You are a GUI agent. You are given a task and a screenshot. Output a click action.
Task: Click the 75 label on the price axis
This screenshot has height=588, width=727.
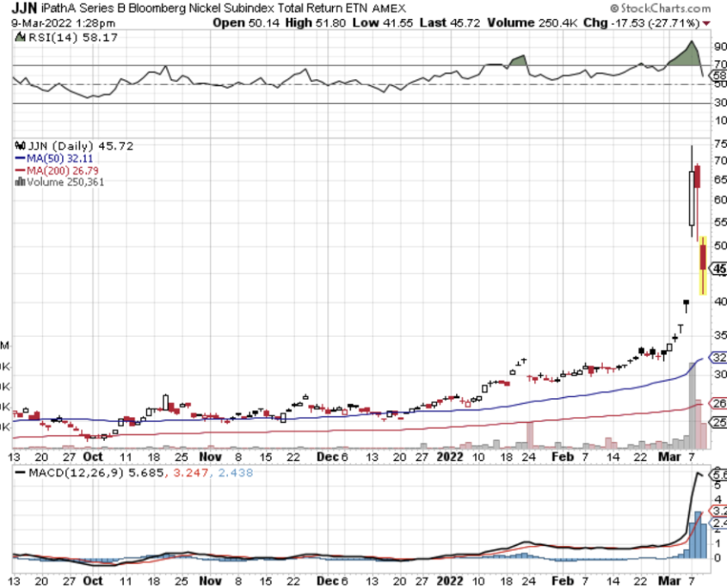point(720,144)
